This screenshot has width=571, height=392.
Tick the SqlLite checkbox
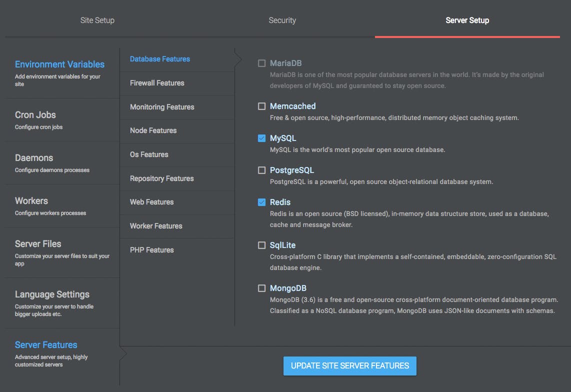tap(261, 245)
